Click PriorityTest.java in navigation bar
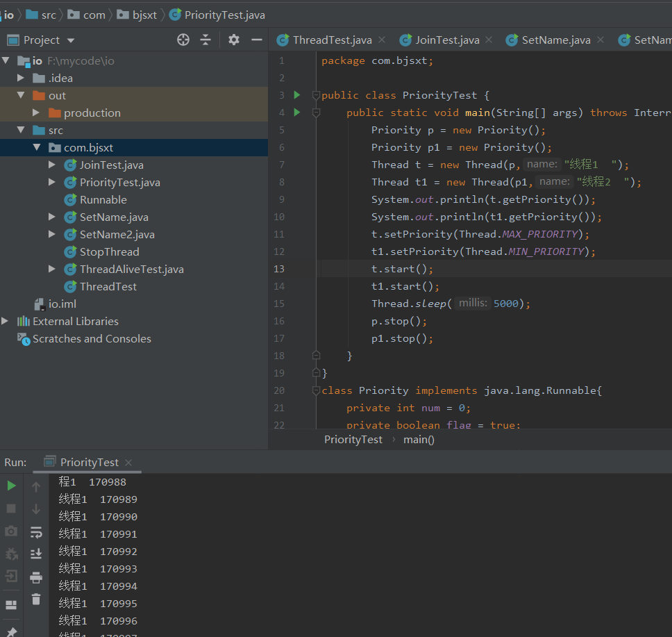Screen dimensions: 672x637 pos(217,15)
